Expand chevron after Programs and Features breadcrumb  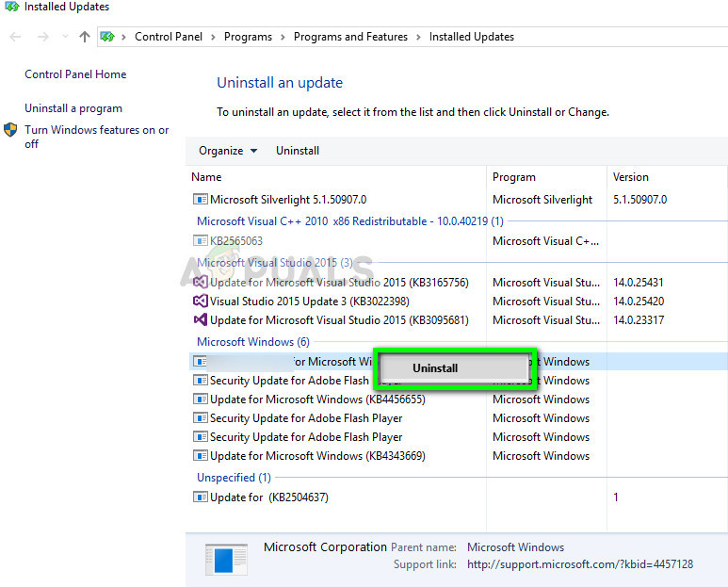point(418,37)
